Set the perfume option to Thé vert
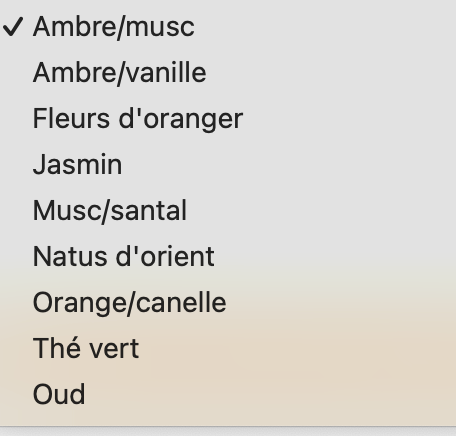456x436 pixels. pos(228,349)
